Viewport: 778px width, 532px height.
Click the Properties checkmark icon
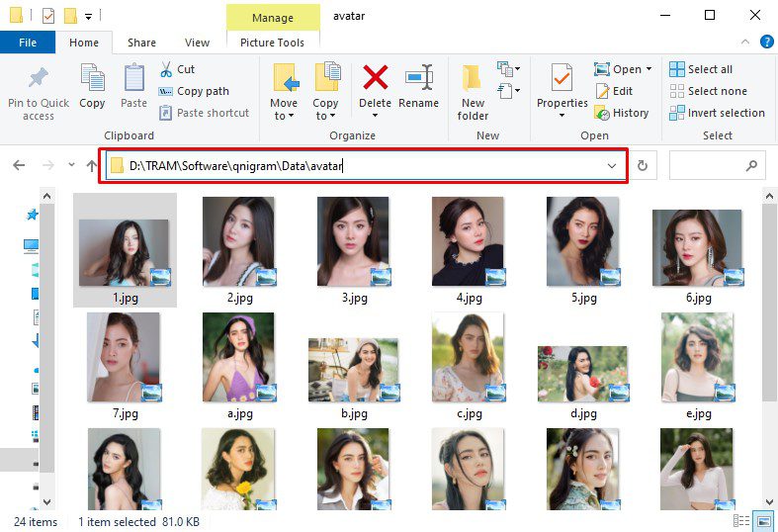point(562,79)
